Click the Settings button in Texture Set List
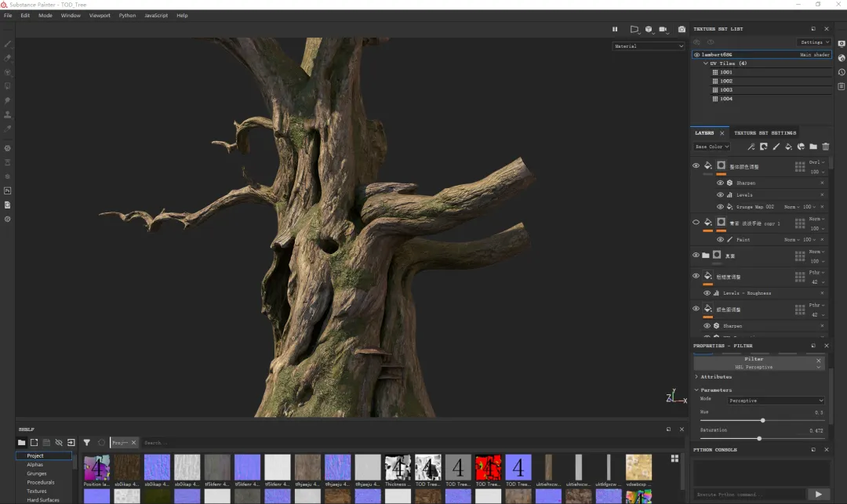847x504 pixels. [814, 42]
